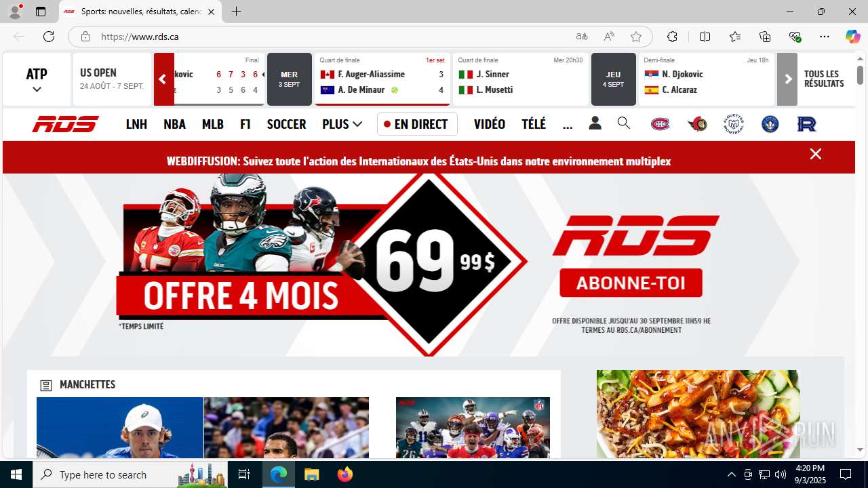This screenshot has width=868, height=488.
Task: Open the notification center
Action: pyautogui.click(x=846, y=474)
